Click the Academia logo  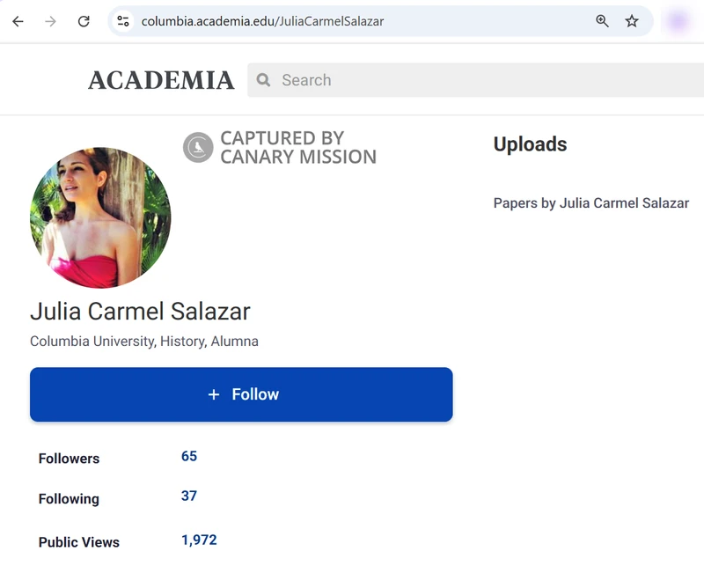(161, 80)
